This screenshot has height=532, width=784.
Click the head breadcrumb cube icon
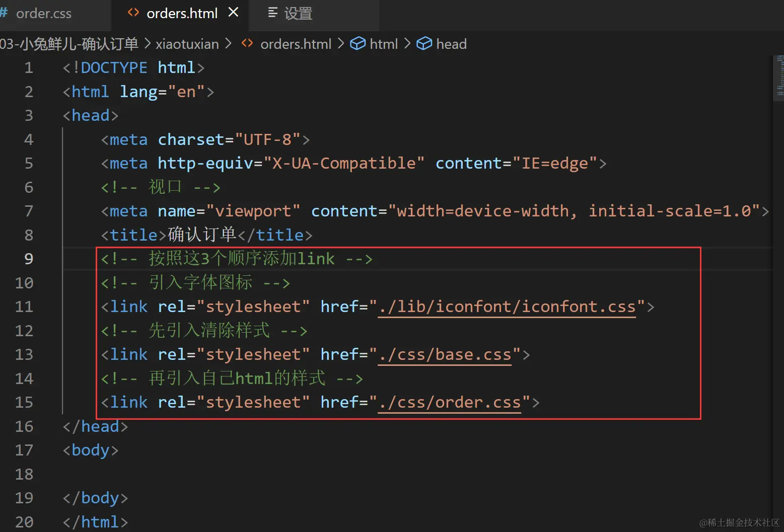point(424,44)
